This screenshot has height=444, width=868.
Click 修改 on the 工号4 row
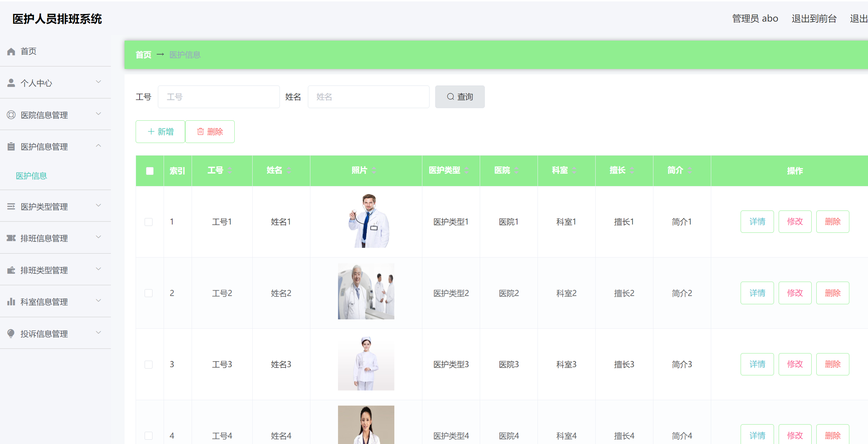coord(795,435)
